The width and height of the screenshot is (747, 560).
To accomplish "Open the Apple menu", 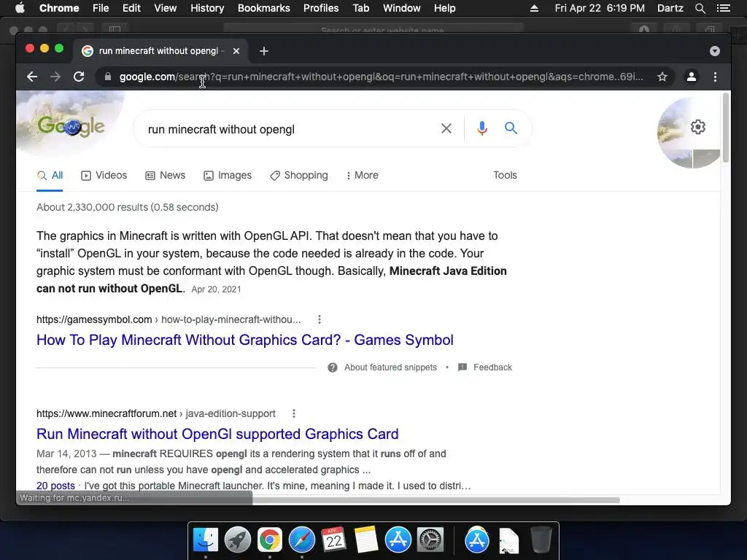I will [x=20, y=7].
